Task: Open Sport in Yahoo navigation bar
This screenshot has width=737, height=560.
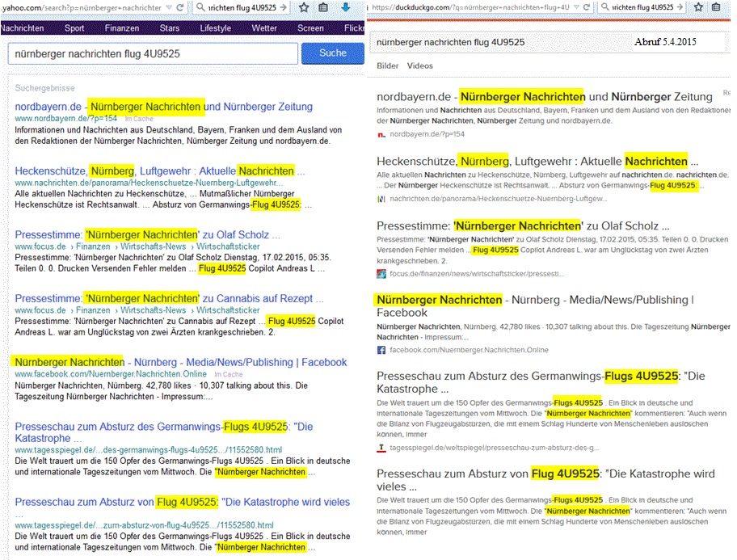Action: click(74, 28)
